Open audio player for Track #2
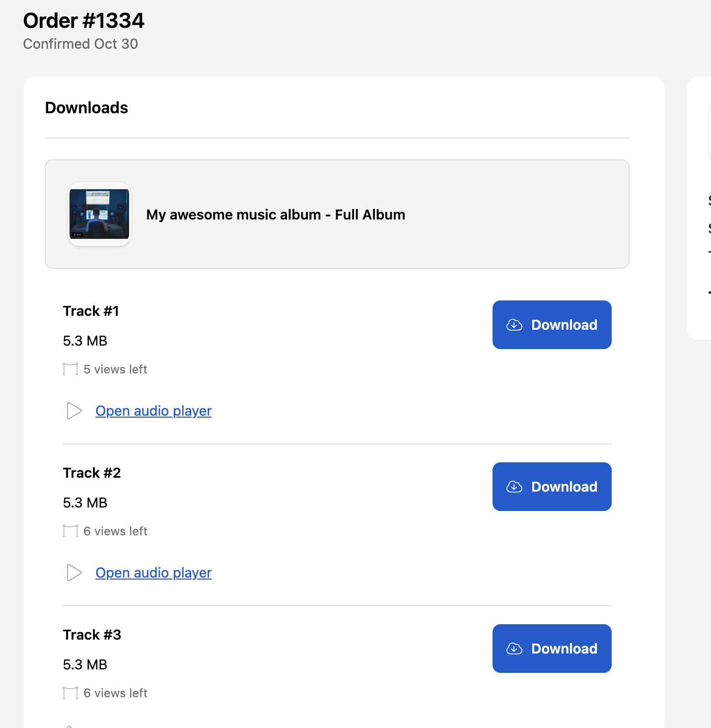This screenshot has width=711, height=728. 153,573
